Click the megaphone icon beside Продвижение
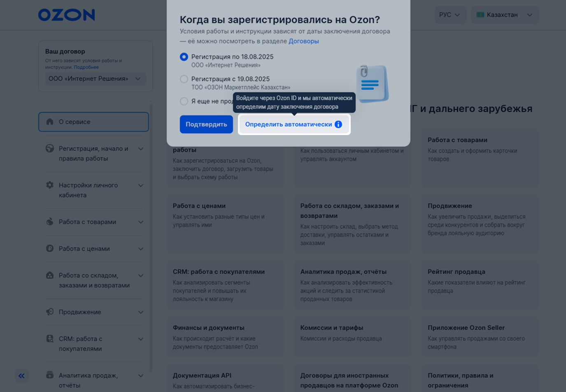Viewport: 566px width, 392px height. pos(50,312)
